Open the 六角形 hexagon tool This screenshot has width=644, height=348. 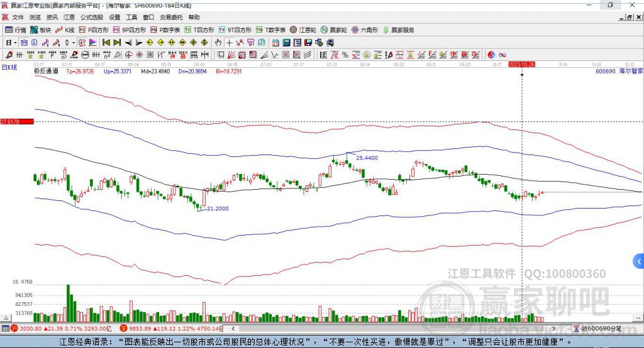[364, 30]
